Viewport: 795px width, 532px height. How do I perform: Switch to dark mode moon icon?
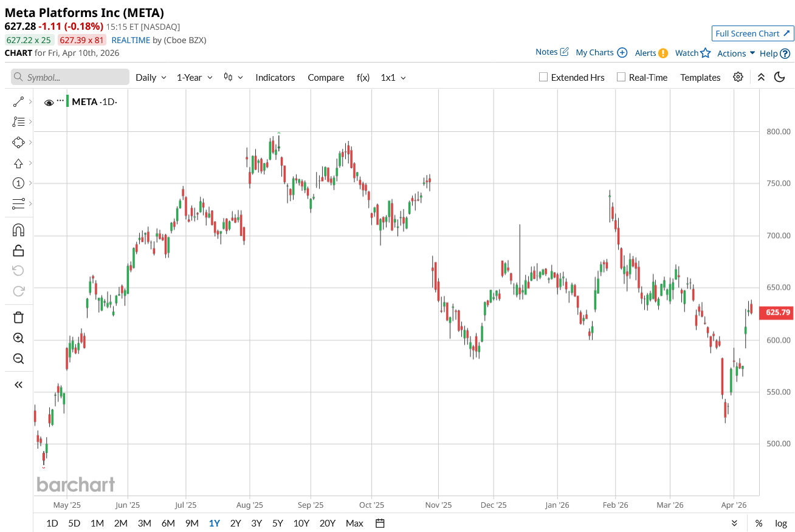pos(779,77)
